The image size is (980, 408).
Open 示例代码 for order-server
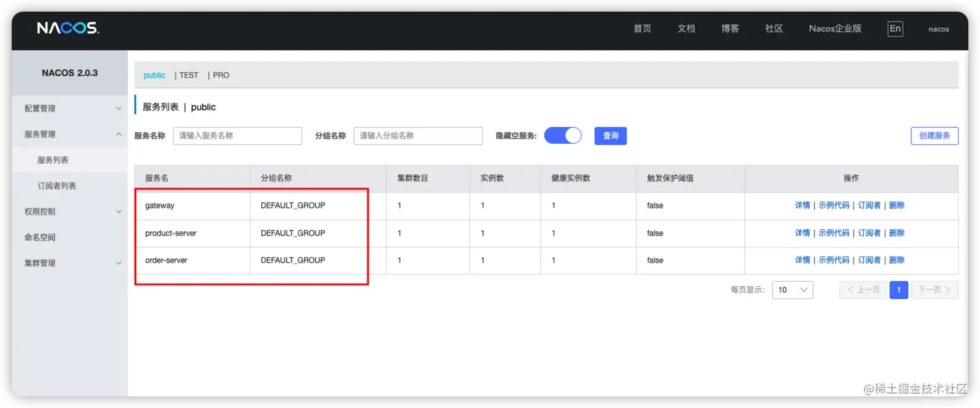(834, 260)
